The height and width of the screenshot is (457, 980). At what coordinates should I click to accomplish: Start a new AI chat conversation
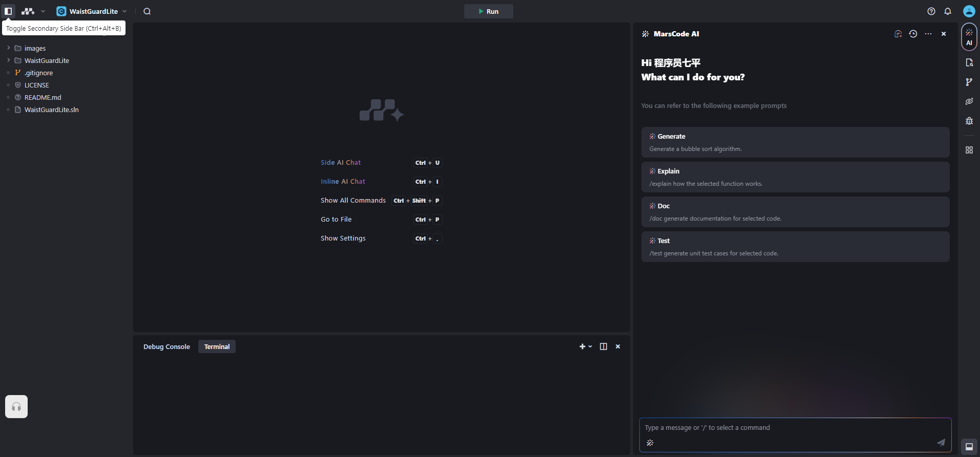898,34
